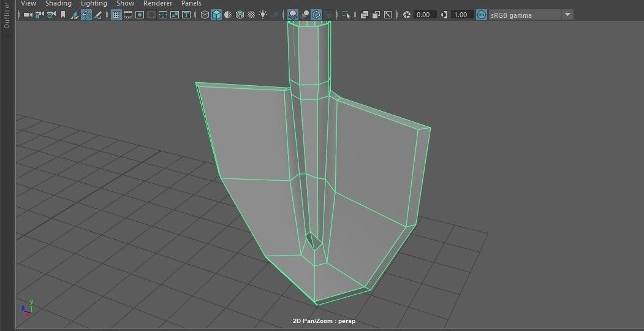
Task: Toggle color management ON button
Action: [482, 15]
